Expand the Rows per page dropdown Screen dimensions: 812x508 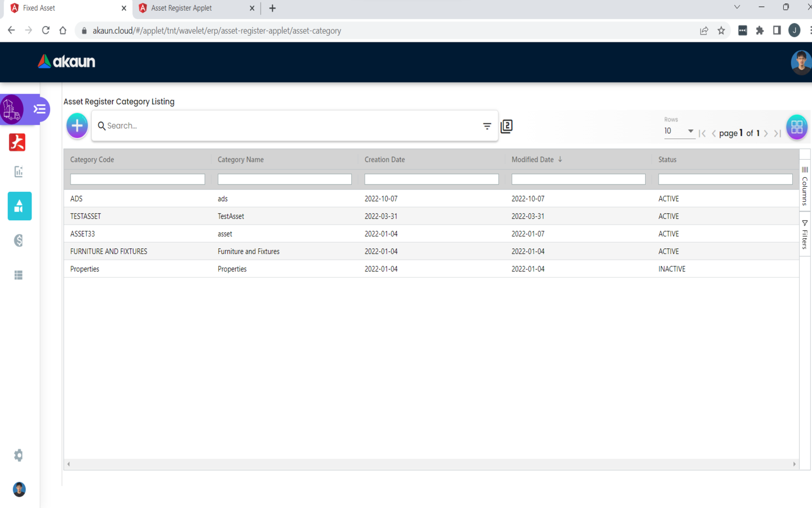(x=679, y=131)
